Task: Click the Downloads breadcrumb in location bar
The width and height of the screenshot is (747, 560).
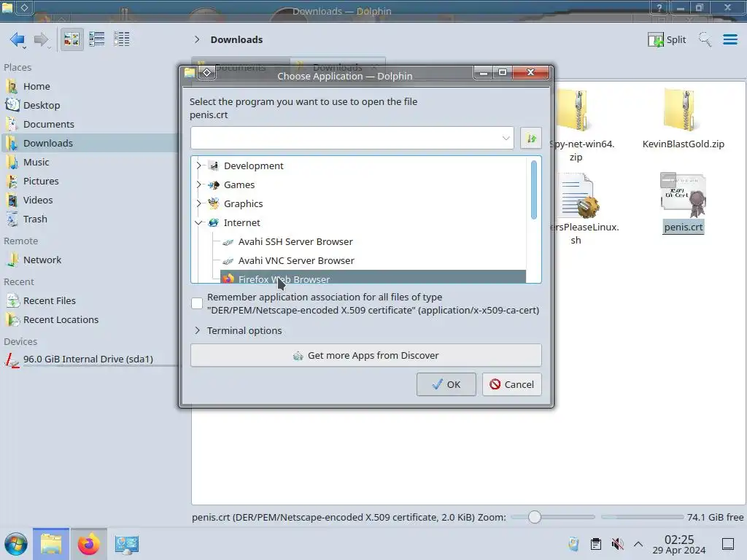Action: coord(236,39)
